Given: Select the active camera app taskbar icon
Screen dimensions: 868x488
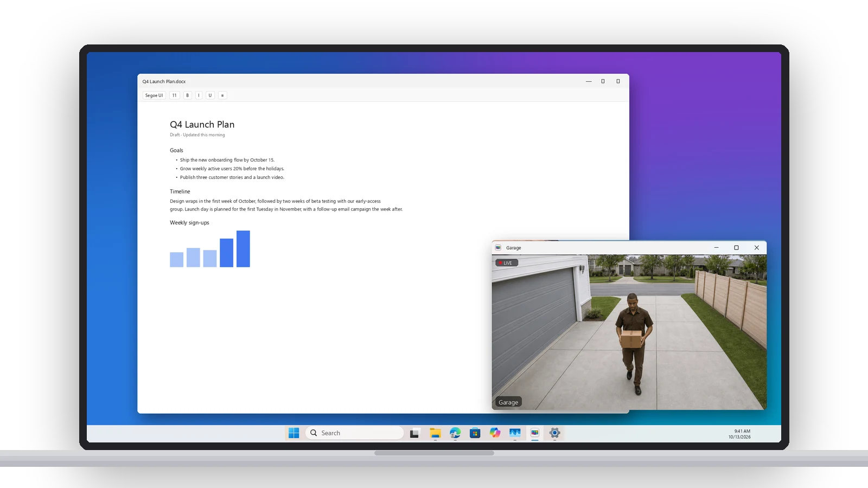Looking at the screenshot, I should [x=535, y=433].
